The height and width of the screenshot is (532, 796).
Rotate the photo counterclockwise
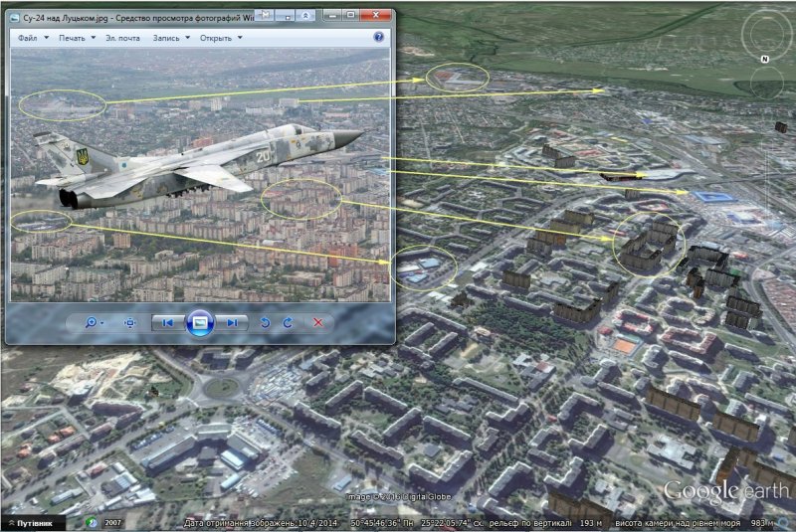[265, 322]
